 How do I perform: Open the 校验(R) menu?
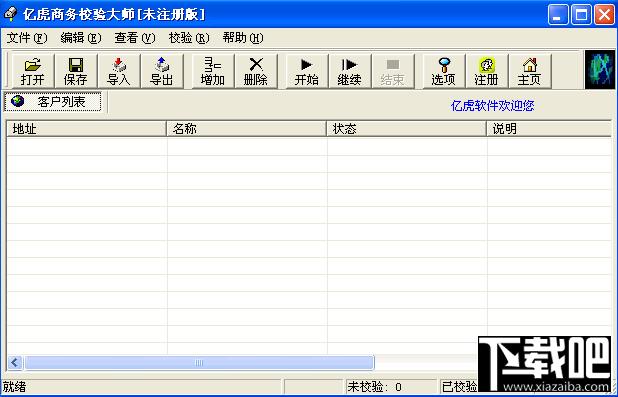coord(189,38)
